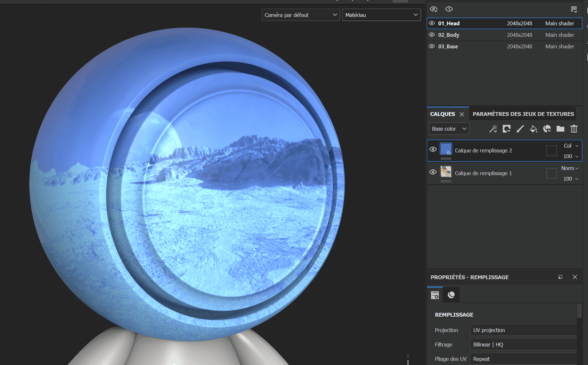Switch to Paramètres des jeux de textures tab
Viewport: 588px width, 365px height.
(523, 114)
